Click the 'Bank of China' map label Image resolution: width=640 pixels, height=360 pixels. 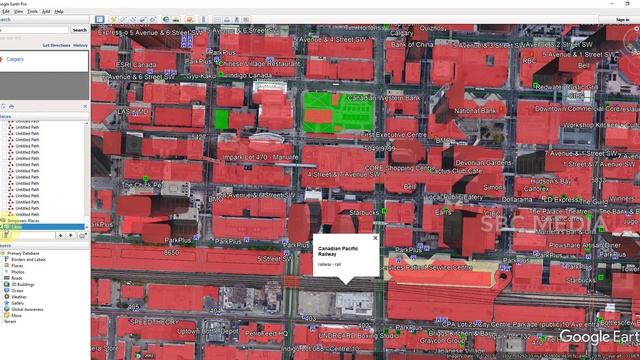(x=412, y=44)
